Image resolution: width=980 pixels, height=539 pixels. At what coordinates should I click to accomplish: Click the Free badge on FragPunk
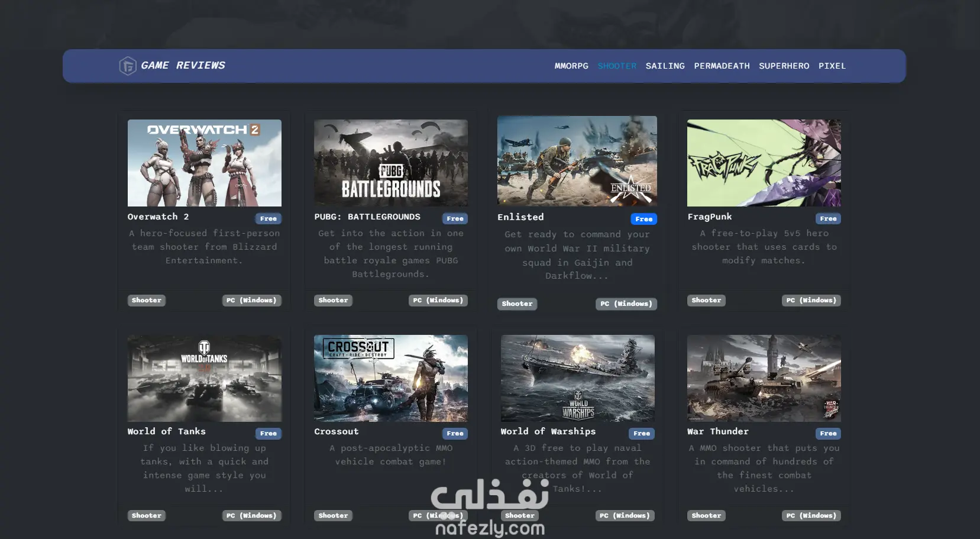[x=828, y=218]
